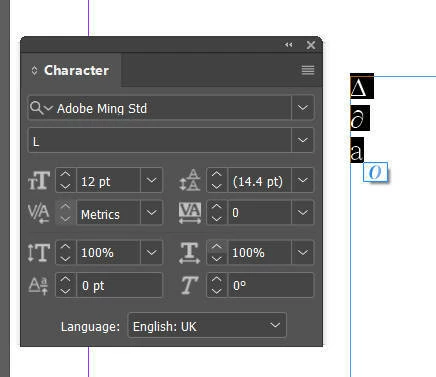Click the font style field showing L
The height and width of the screenshot is (377, 436).
[x=160, y=141]
